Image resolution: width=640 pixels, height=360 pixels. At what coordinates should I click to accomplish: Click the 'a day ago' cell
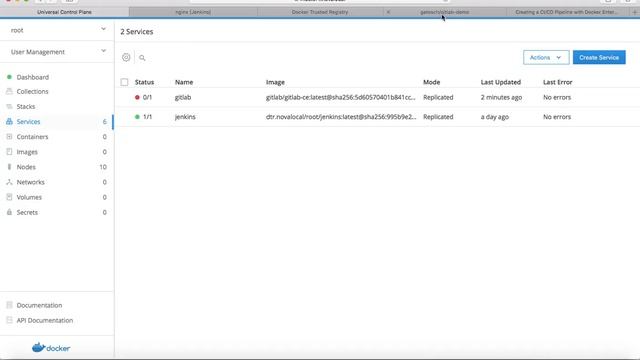tap(494, 117)
